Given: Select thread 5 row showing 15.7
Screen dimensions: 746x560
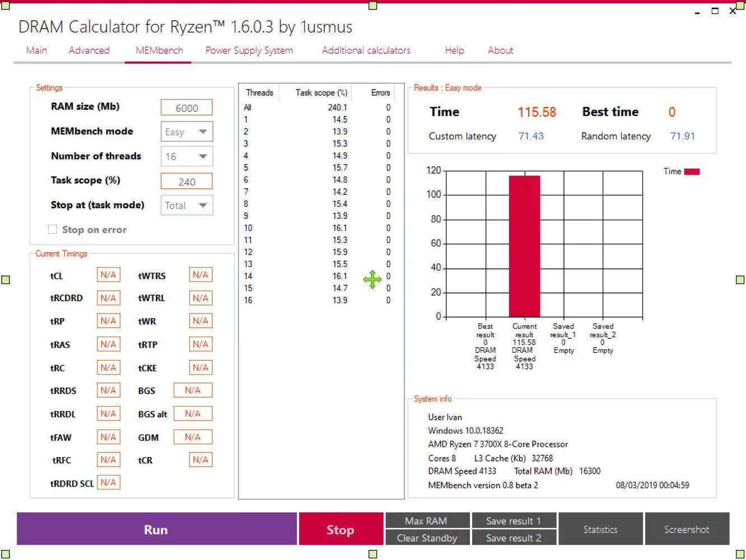Looking at the screenshot, I should (x=318, y=167).
